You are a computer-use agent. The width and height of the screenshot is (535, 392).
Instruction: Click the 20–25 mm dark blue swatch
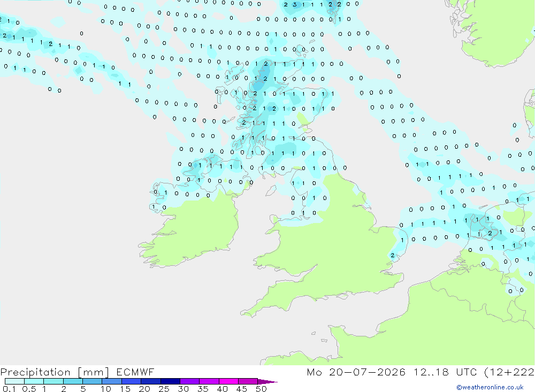click(x=151, y=381)
